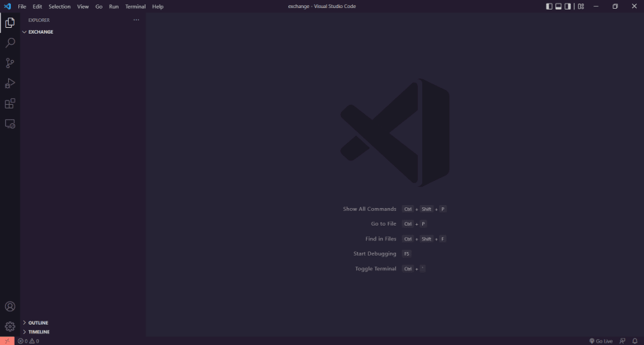
Task: Click Go to File text
Action: [x=383, y=223]
